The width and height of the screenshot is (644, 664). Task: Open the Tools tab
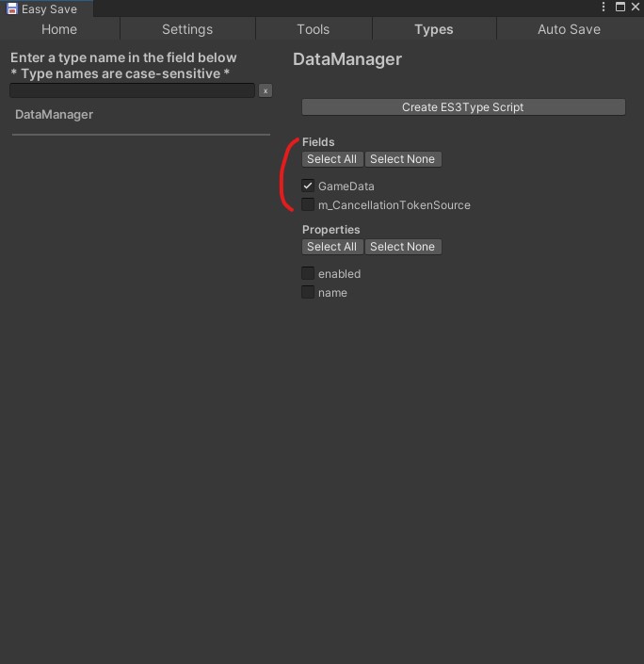314,29
